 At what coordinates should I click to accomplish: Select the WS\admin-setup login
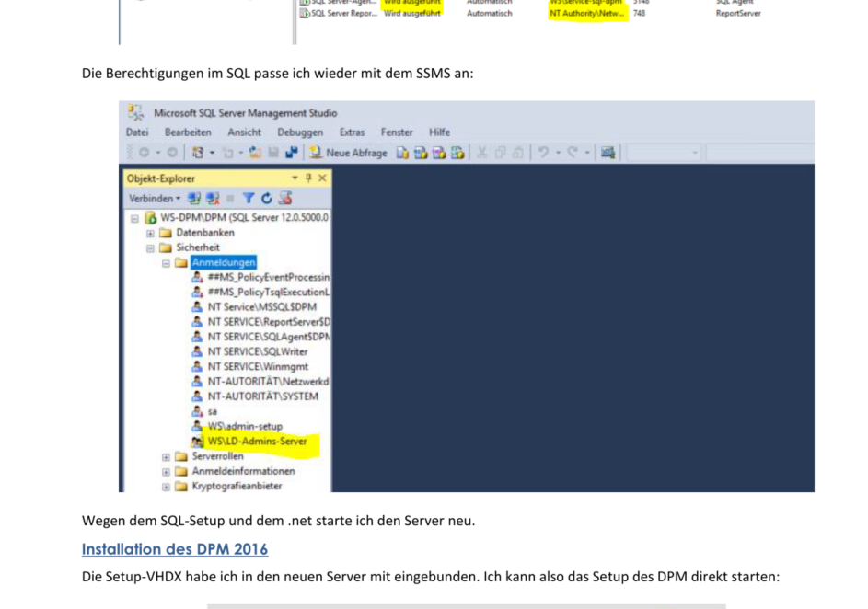(245, 426)
